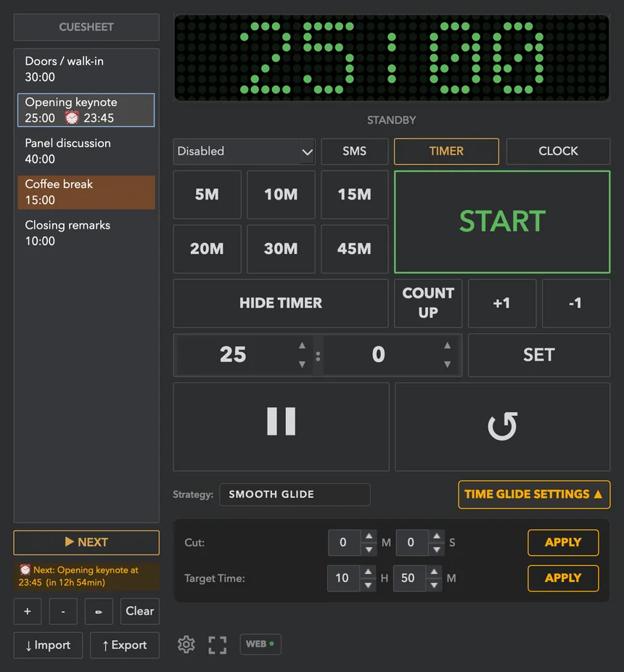Image resolution: width=624 pixels, height=672 pixels.
Task: Toggle the WEB status button
Action: [260, 644]
